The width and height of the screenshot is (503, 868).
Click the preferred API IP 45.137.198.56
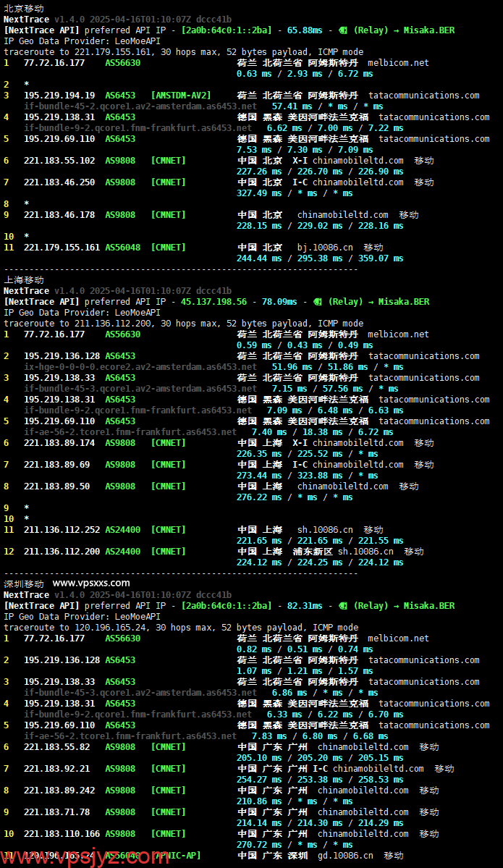pyautogui.click(x=214, y=302)
